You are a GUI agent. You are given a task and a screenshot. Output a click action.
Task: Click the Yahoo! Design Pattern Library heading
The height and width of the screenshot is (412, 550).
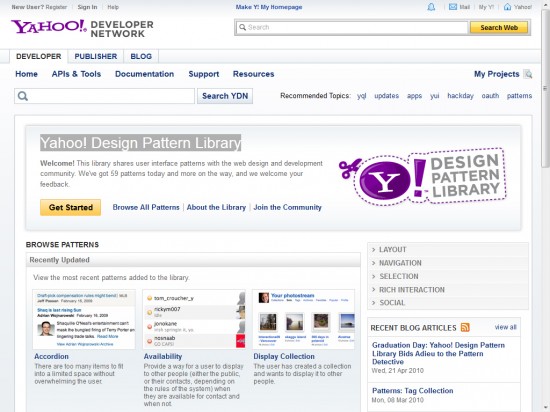(141, 143)
